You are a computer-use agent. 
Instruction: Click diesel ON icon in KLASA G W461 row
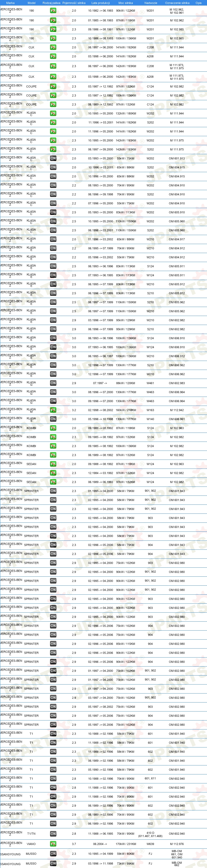[x=53, y=383]
